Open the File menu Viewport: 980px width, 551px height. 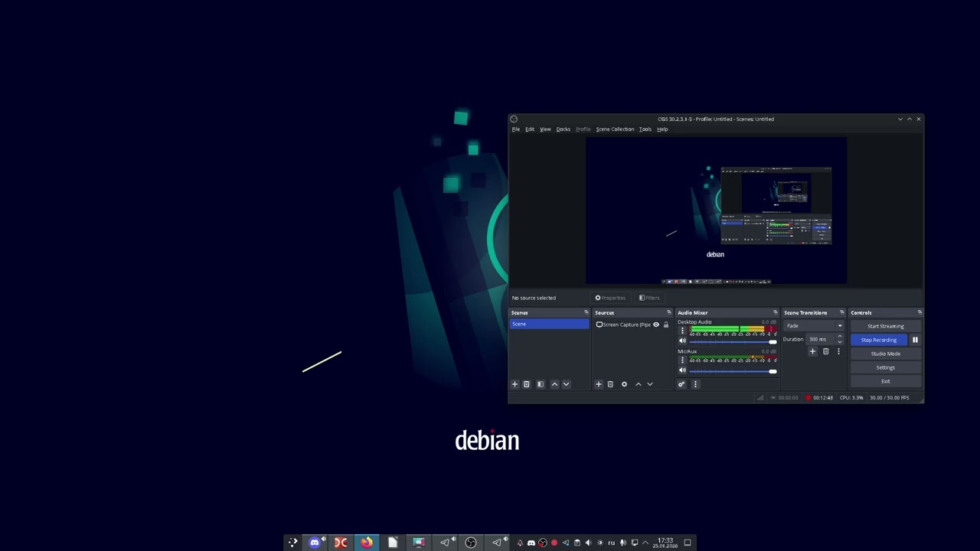tap(516, 129)
